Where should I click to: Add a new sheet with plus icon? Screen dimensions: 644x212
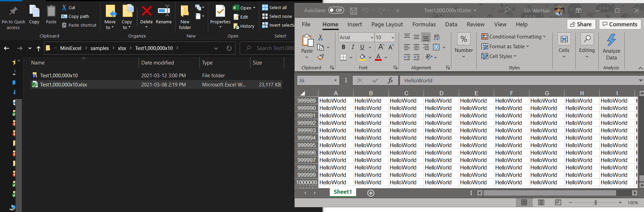coord(371,193)
